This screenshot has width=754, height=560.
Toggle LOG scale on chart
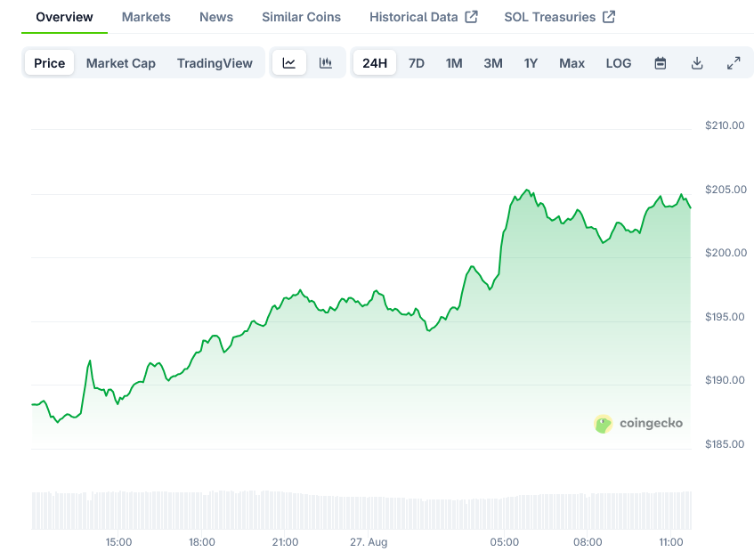tap(619, 63)
